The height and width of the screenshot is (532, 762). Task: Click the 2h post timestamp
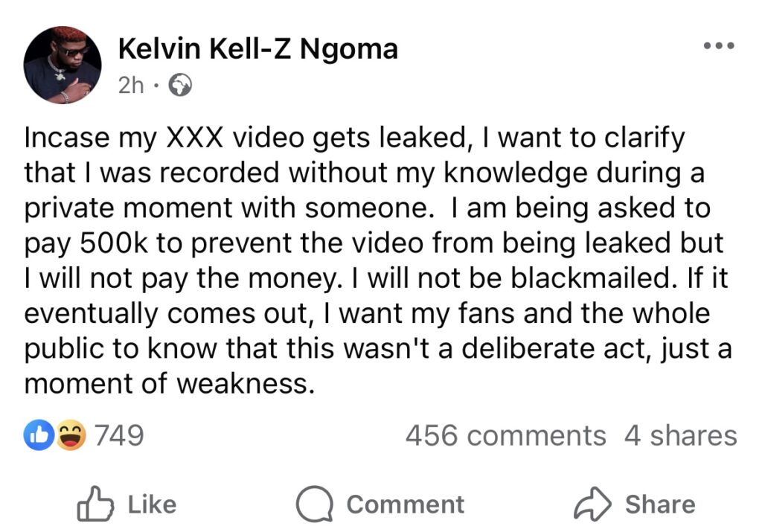point(130,86)
